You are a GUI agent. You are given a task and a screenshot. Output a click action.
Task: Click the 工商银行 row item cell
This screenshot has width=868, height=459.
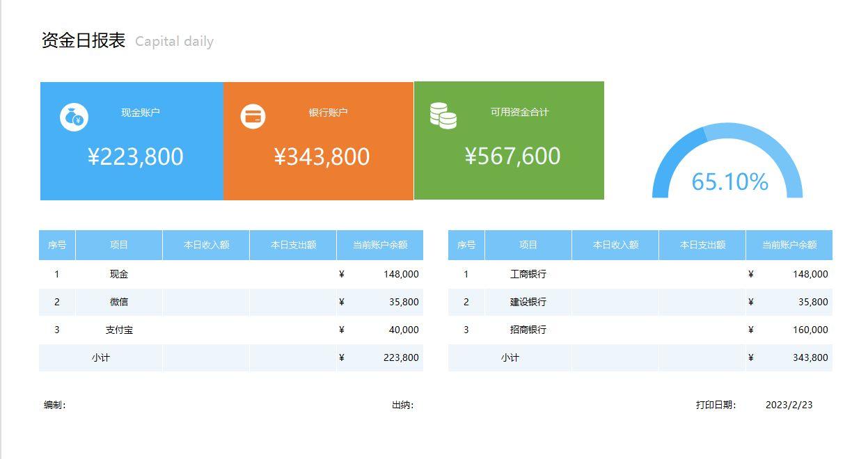tap(528, 274)
